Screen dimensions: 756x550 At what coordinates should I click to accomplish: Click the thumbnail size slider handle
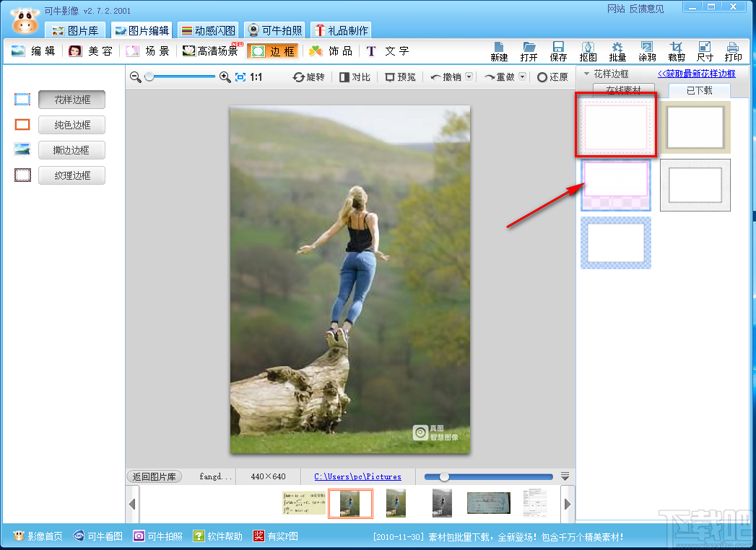(445, 476)
